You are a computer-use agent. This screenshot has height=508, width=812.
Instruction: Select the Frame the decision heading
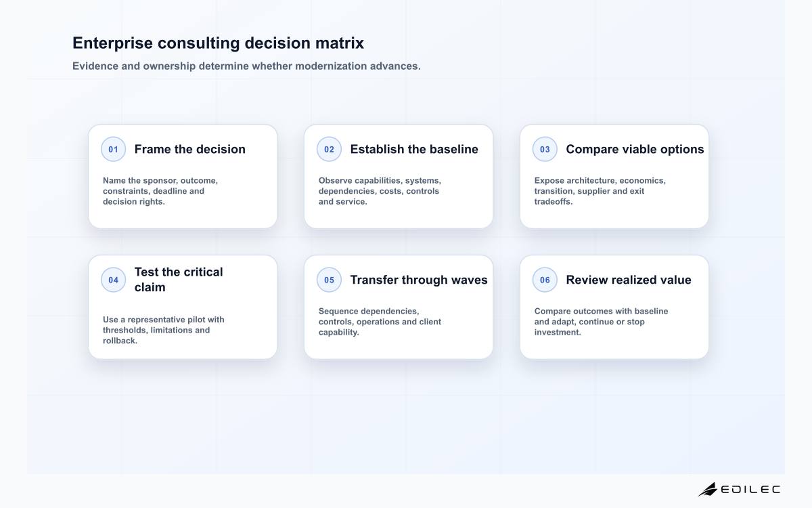coord(190,149)
